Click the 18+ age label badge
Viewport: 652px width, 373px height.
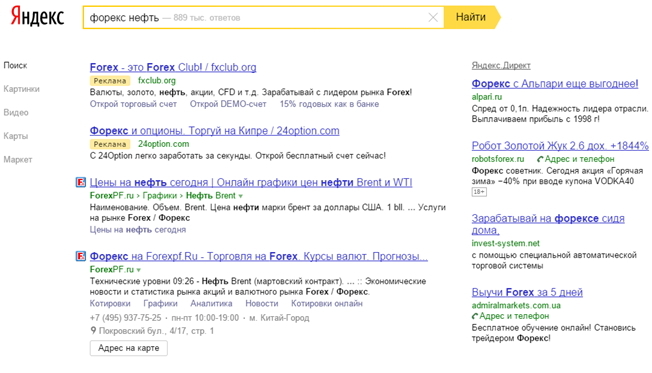pos(479,192)
